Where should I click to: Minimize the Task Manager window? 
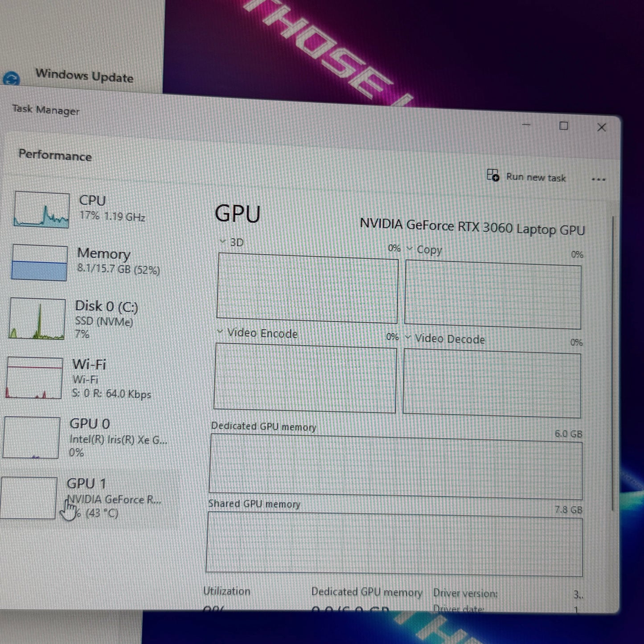pos(526,125)
